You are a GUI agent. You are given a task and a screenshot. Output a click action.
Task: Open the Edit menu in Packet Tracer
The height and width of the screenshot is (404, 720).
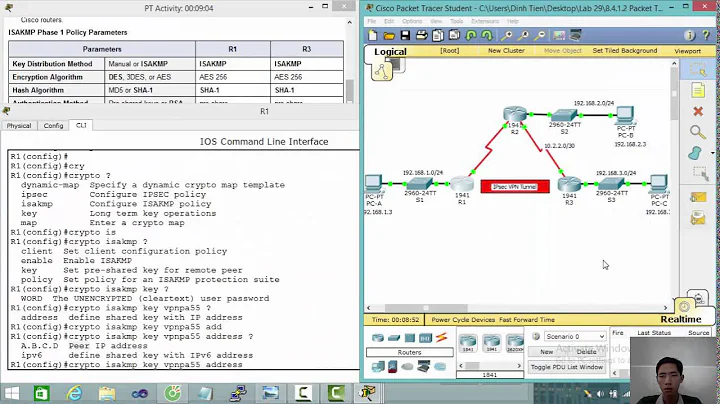(x=389, y=21)
